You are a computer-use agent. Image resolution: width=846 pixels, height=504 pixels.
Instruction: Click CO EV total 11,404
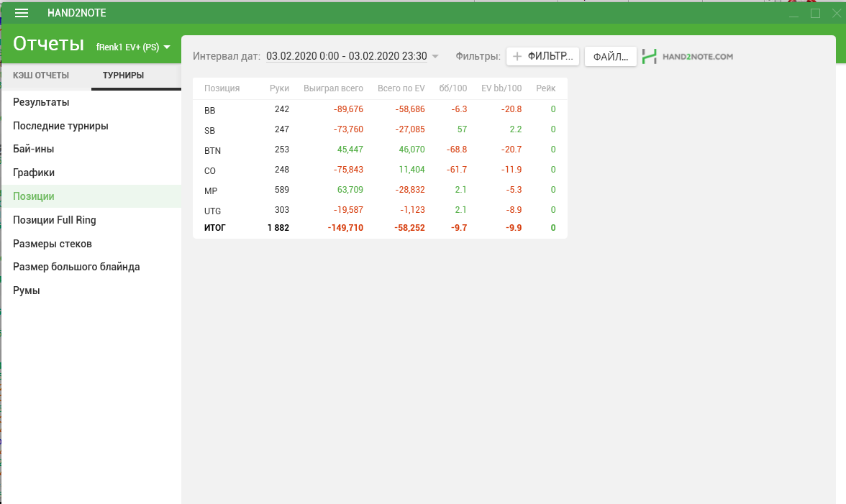(x=411, y=169)
